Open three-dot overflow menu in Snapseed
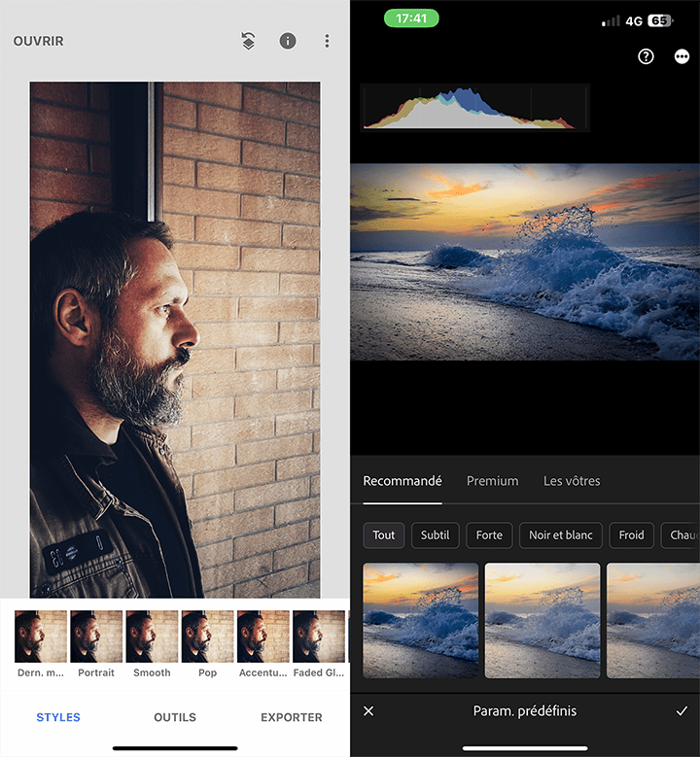The image size is (700, 757). [327, 41]
